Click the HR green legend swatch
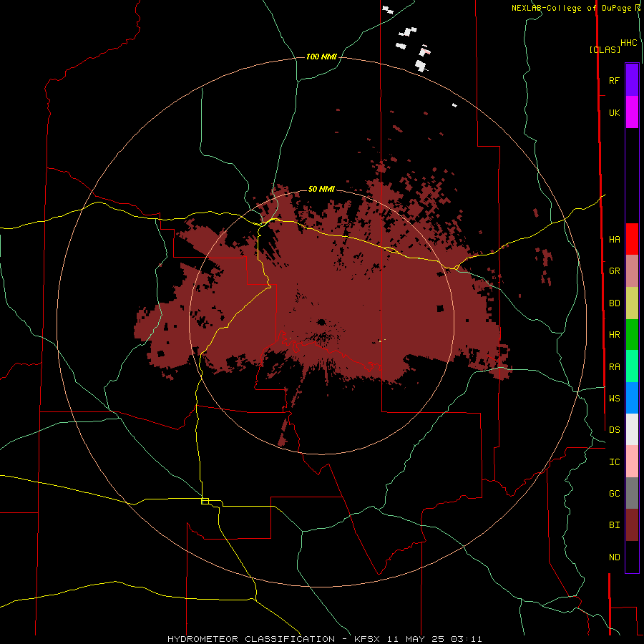The width and height of the screenshot is (644, 644). [x=632, y=335]
